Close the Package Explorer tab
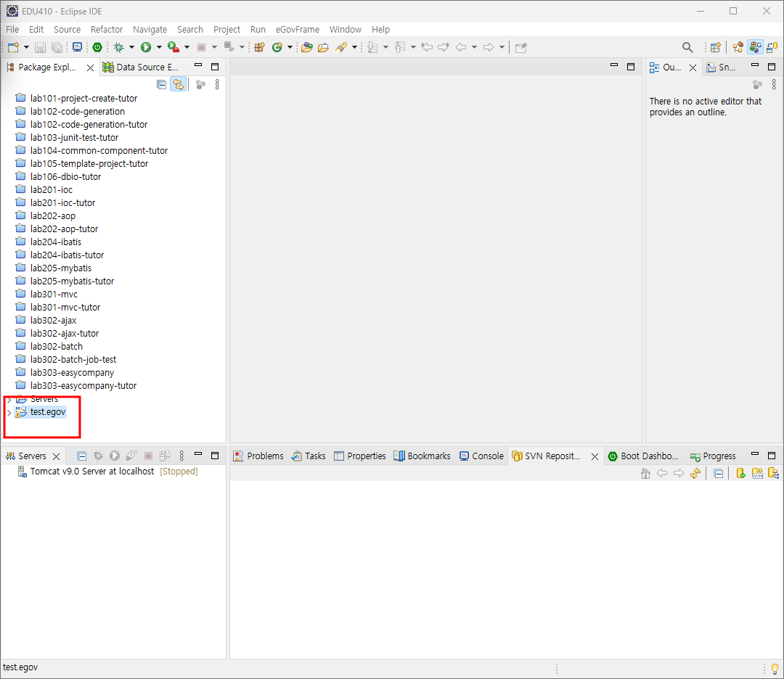 pyautogui.click(x=90, y=67)
